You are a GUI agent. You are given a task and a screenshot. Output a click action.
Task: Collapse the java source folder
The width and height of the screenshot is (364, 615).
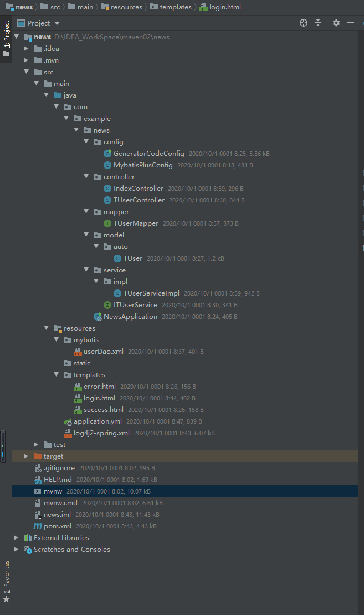tap(46, 95)
